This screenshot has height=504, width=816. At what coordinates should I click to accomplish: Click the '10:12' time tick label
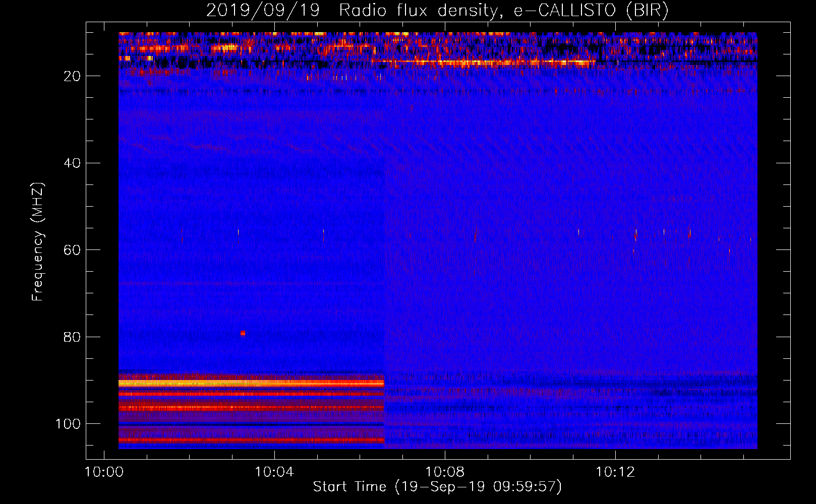tap(615, 472)
